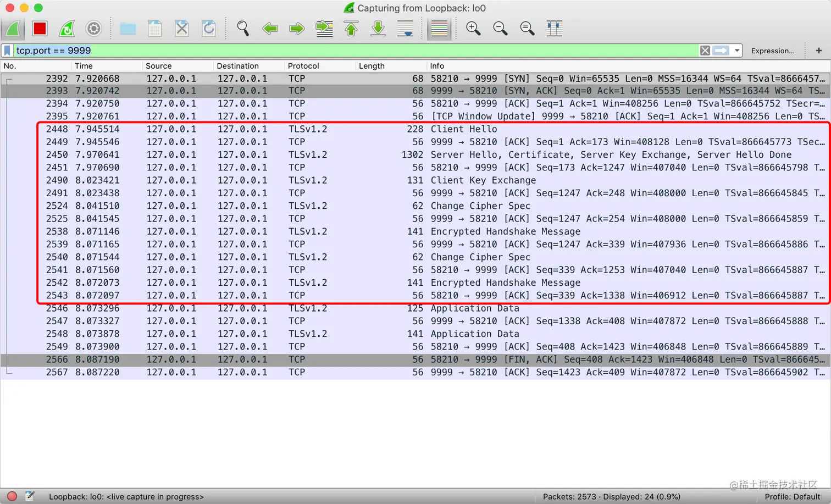Clear the display filter

coord(705,51)
